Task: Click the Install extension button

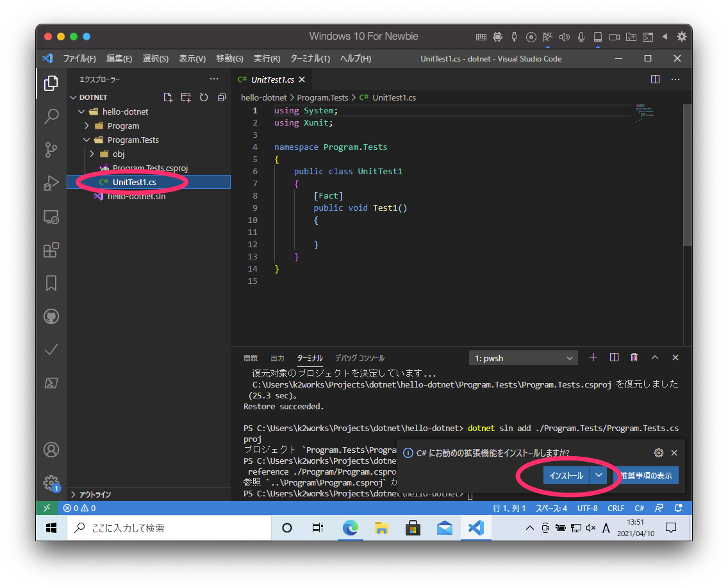Action: click(567, 475)
